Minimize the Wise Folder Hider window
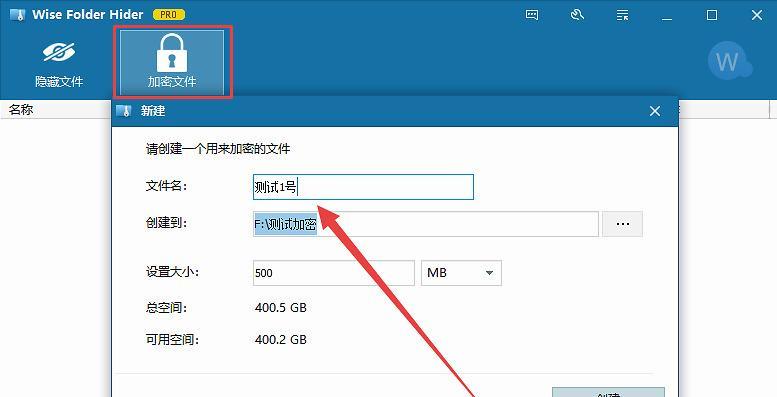The image size is (777, 397). click(x=667, y=16)
